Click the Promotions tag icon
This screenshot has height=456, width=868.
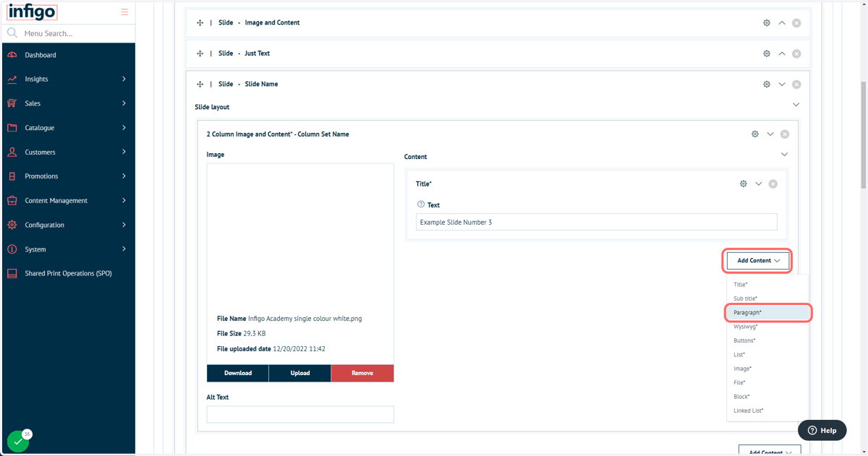pos(12,176)
